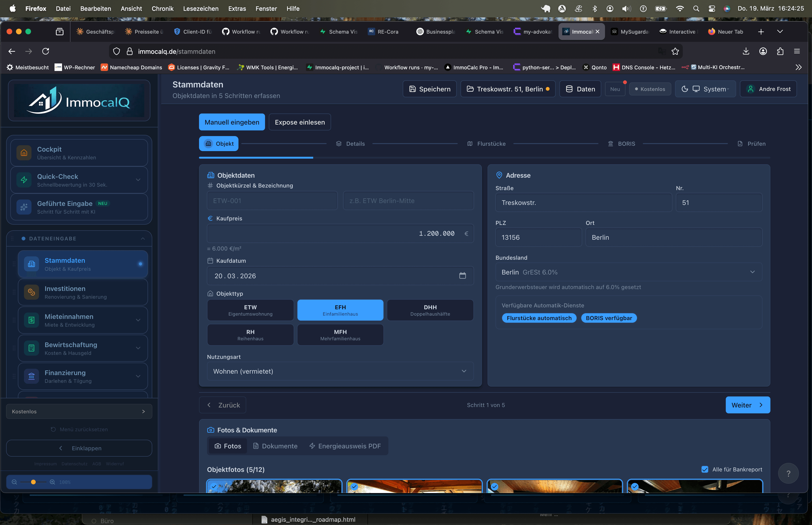Toggle Alle für Bankreport checkbox

[705, 470]
